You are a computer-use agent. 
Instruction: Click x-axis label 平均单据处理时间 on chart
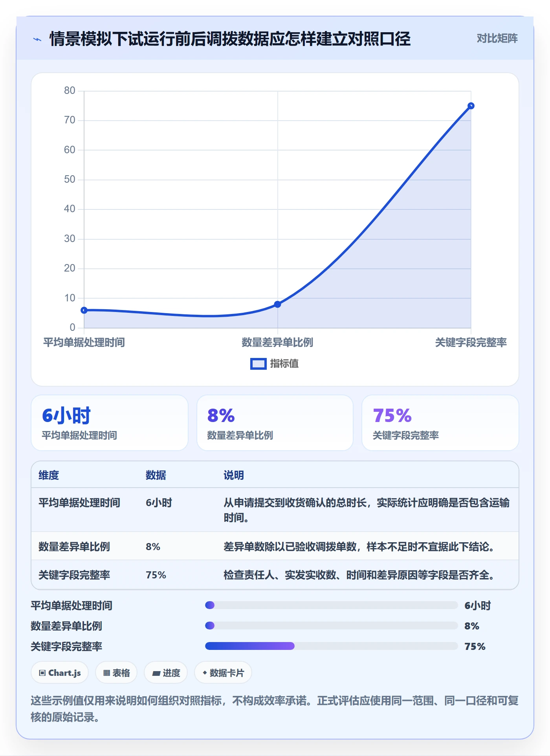pyautogui.click(x=84, y=343)
